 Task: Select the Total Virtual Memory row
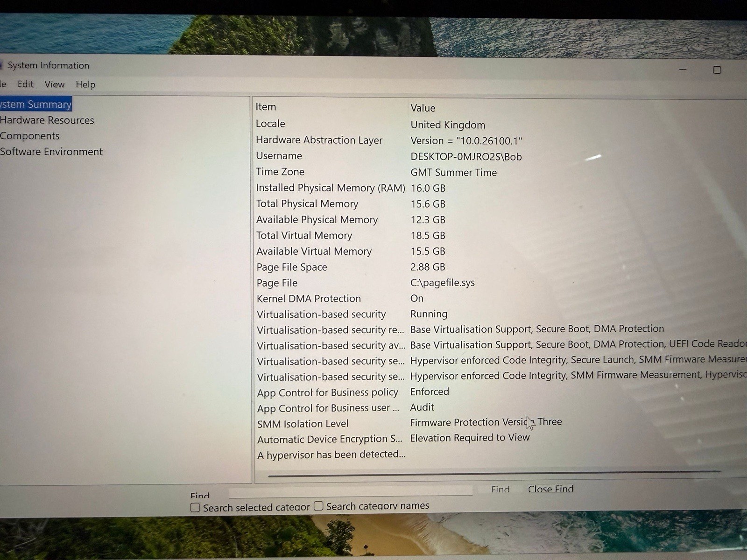(500, 235)
